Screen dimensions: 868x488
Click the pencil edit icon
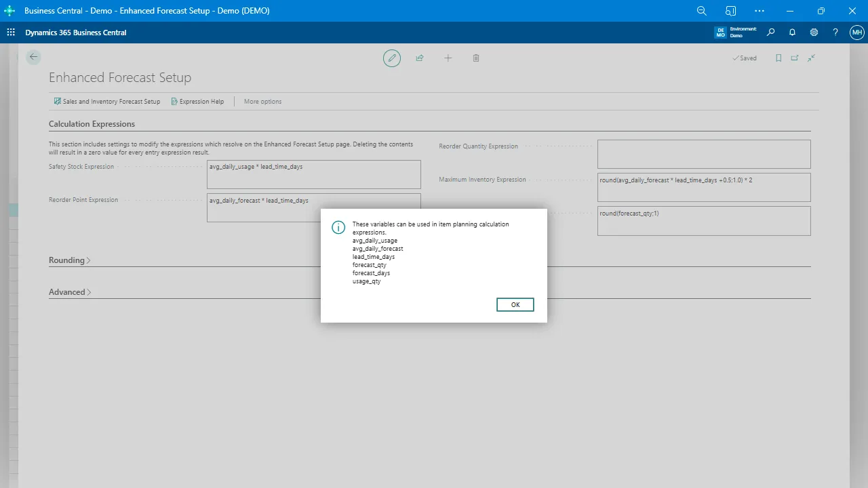(x=391, y=58)
